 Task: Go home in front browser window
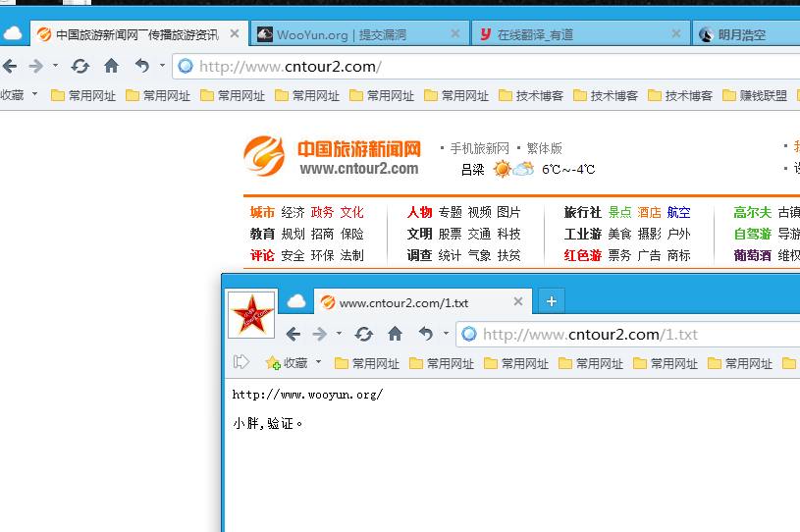pos(395,334)
